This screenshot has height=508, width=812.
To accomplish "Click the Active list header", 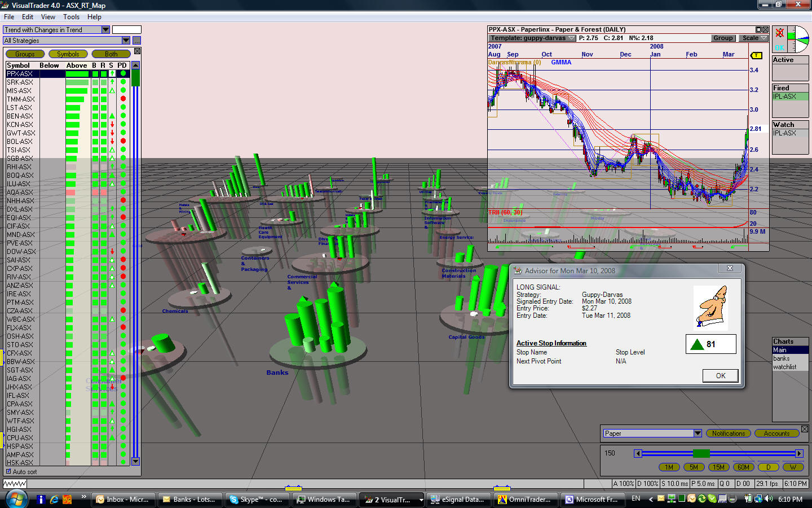I will click(x=790, y=60).
